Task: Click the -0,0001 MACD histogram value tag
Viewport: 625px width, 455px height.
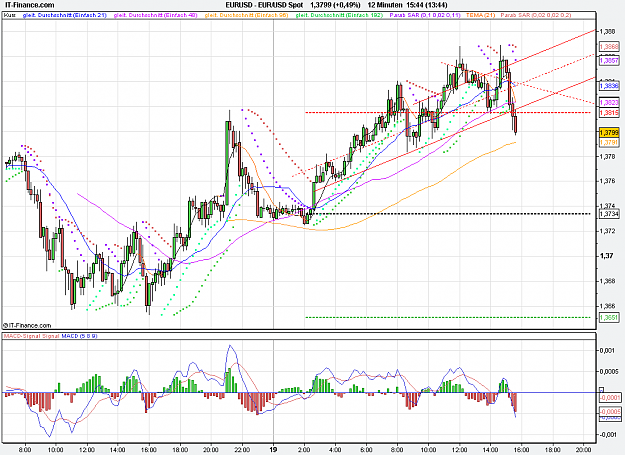Action: pyautogui.click(x=610, y=398)
